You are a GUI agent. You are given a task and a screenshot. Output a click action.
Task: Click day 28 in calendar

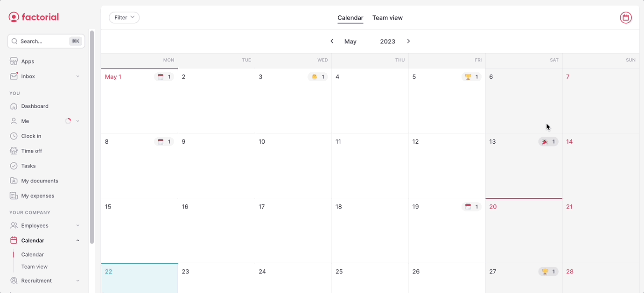click(x=601, y=278)
